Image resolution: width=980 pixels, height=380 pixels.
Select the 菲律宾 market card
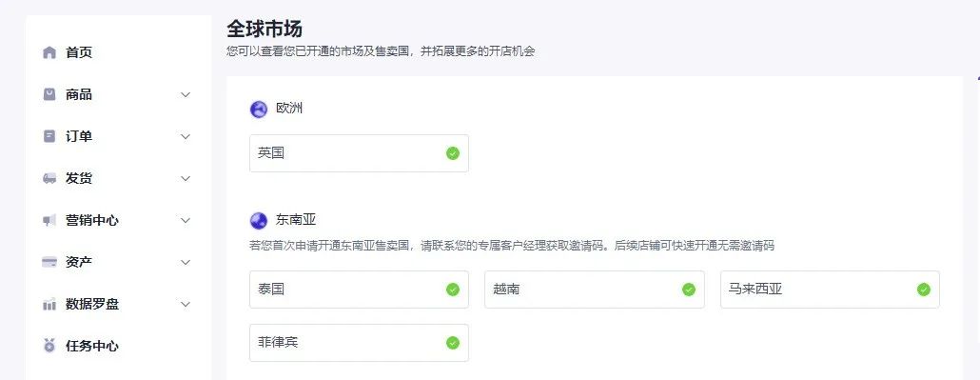point(359,343)
